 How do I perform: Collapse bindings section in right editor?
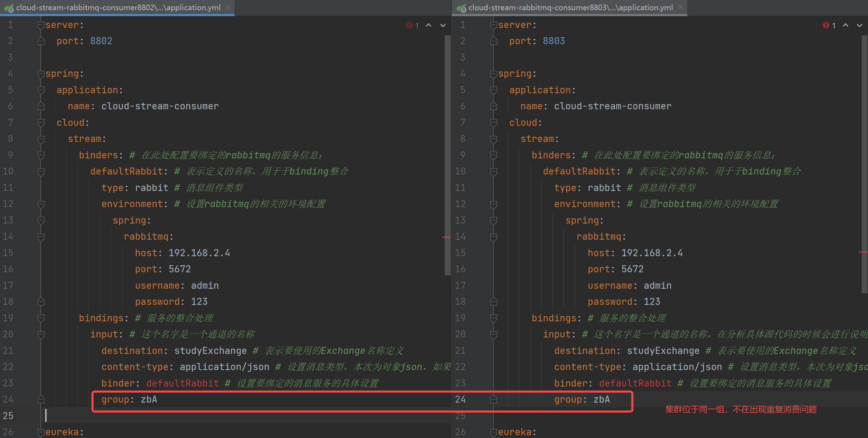[x=494, y=318]
